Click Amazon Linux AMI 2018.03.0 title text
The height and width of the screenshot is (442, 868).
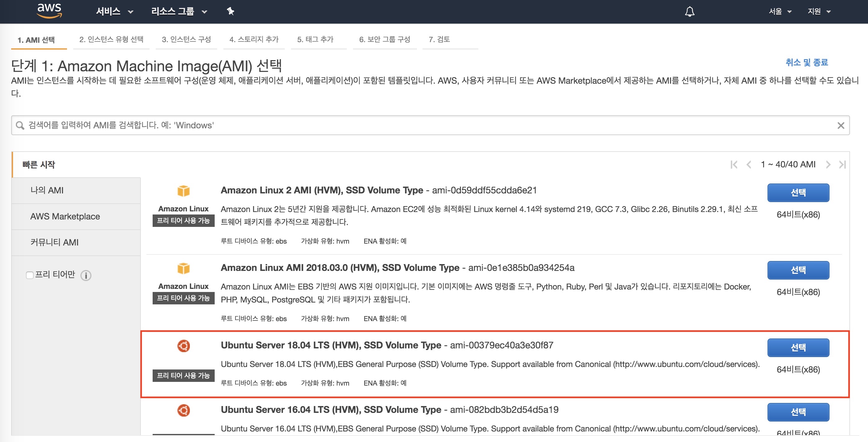(x=340, y=267)
